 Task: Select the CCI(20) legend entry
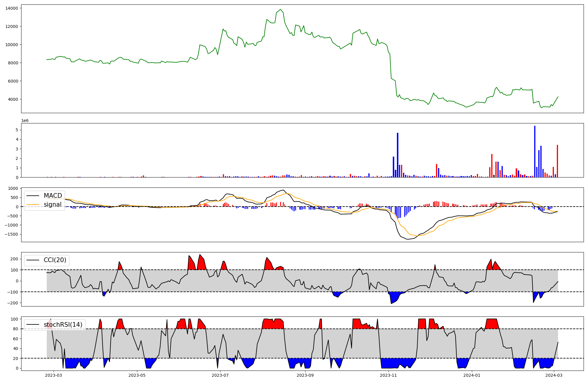pos(55,260)
